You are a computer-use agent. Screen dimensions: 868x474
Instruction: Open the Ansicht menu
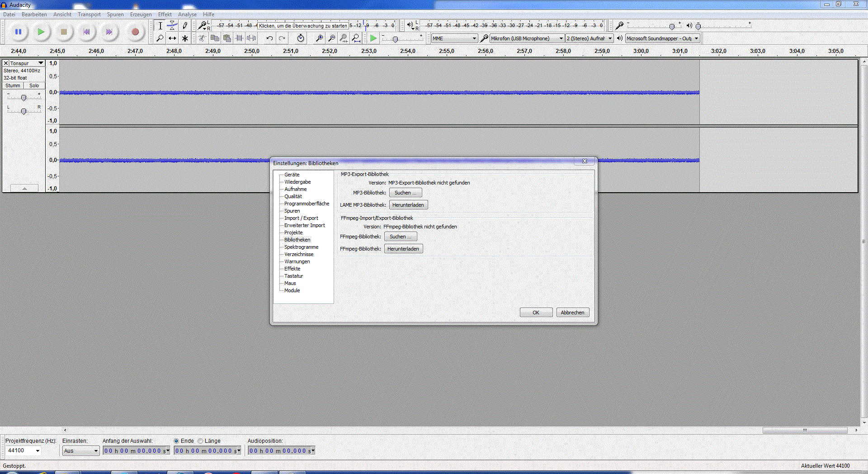62,14
